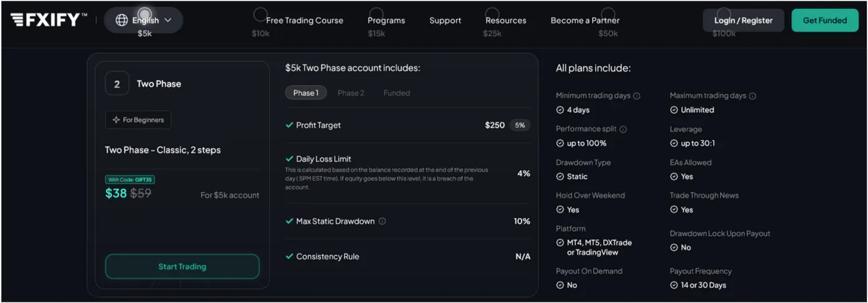
Task: Select the $25k account size option
Action: tap(492, 14)
